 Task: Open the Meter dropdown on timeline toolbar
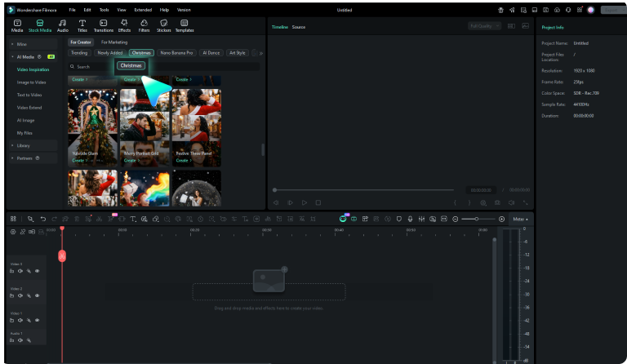[520, 219]
